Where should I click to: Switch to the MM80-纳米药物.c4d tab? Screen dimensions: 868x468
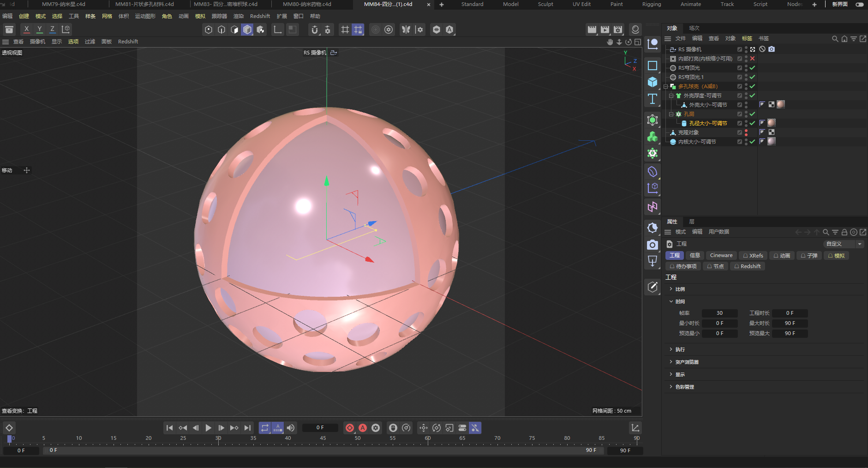tap(307, 4)
